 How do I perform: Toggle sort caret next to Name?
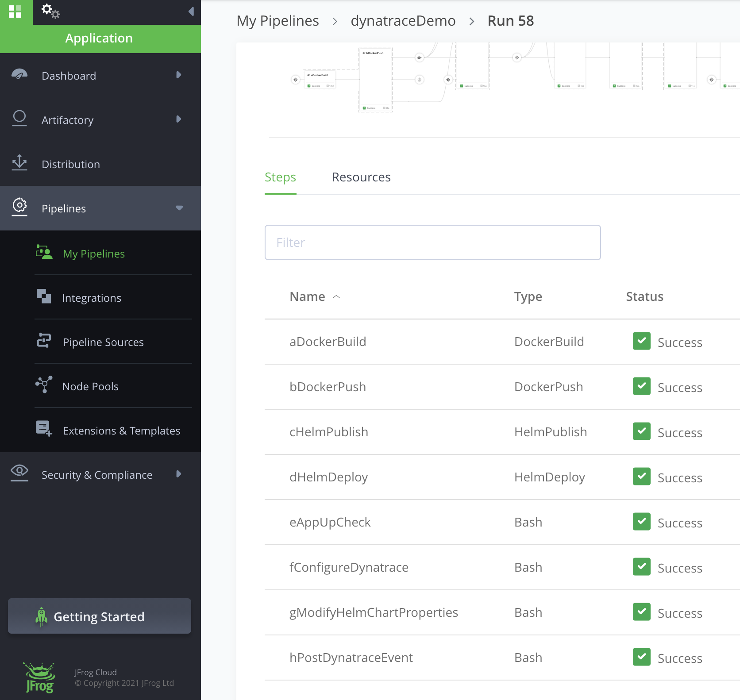(336, 297)
